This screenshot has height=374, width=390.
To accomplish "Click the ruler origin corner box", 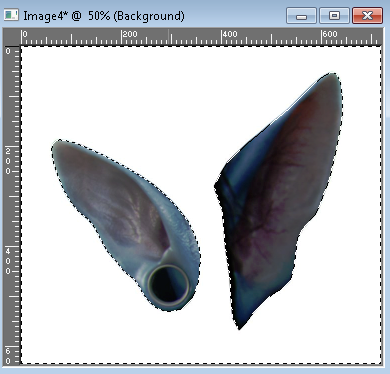I will 12,37.
